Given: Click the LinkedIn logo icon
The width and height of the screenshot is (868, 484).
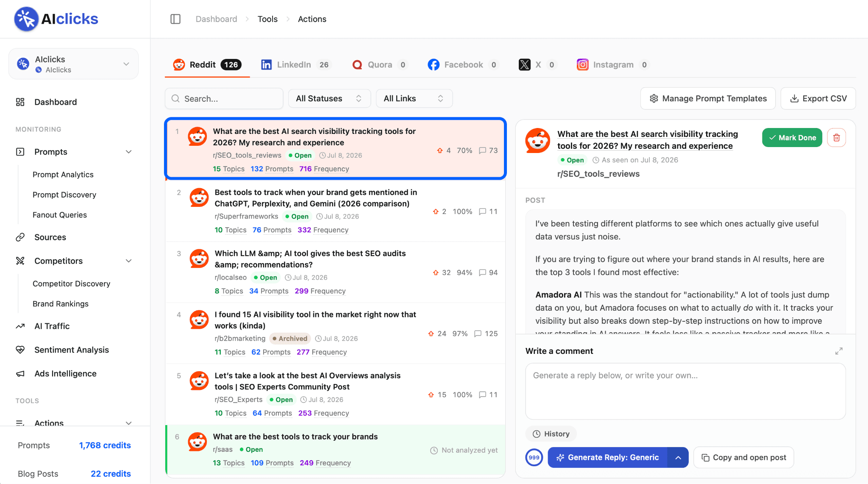Looking at the screenshot, I should pos(266,64).
